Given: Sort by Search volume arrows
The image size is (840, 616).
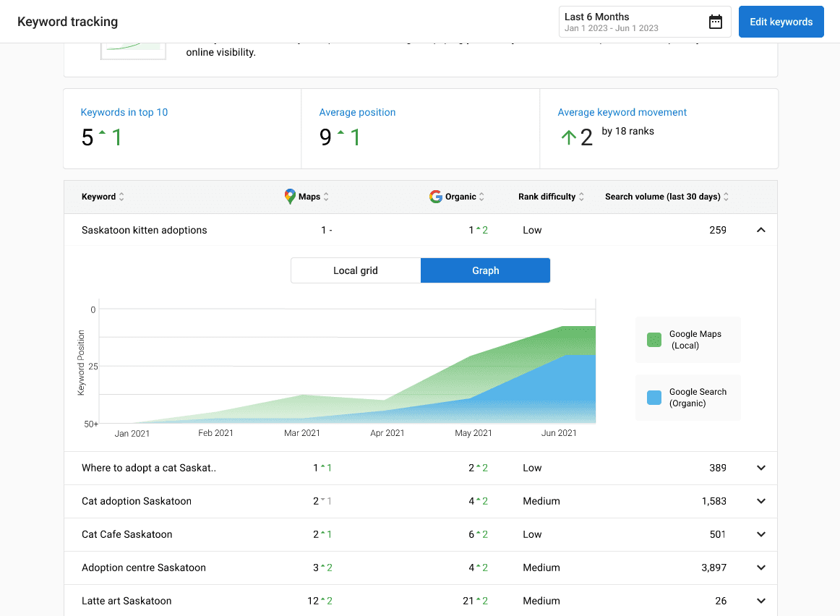Looking at the screenshot, I should click(x=726, y=197).
